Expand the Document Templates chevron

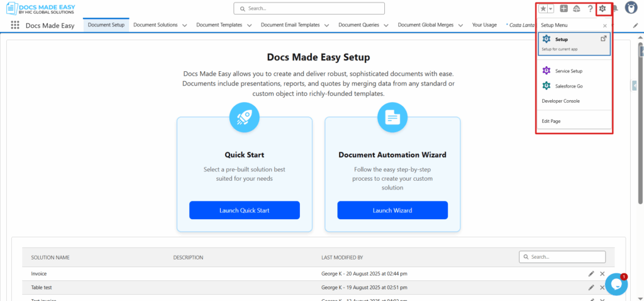[x=249, y=25]
